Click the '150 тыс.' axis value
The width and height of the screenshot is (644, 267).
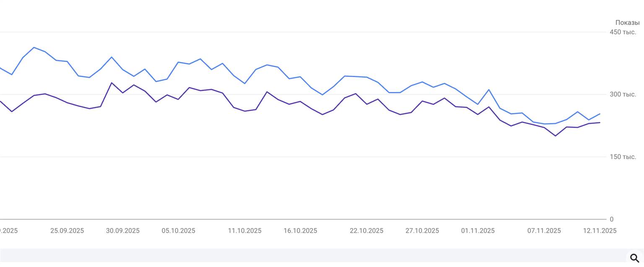tap(623, 157)
